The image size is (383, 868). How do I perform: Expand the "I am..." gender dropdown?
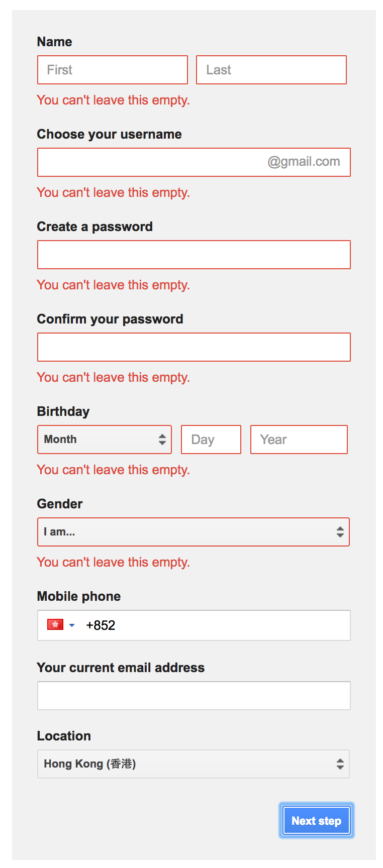coord(194,532)
